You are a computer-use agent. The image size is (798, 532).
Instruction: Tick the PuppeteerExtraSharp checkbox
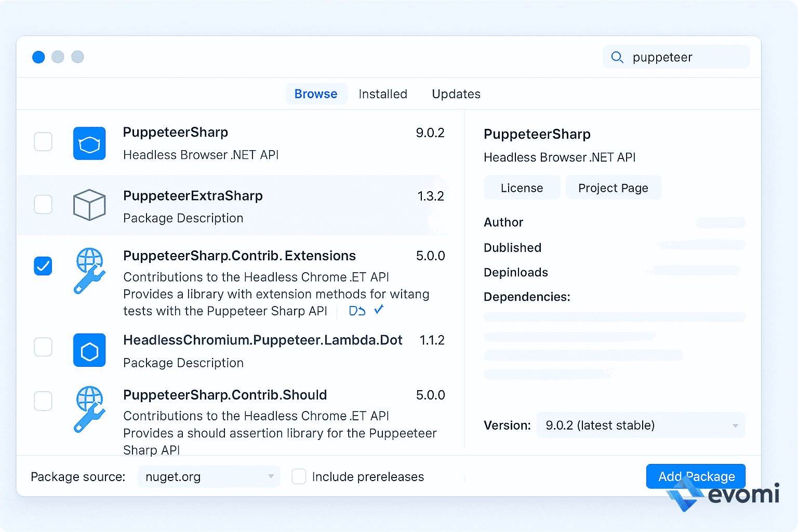point(43,204)
